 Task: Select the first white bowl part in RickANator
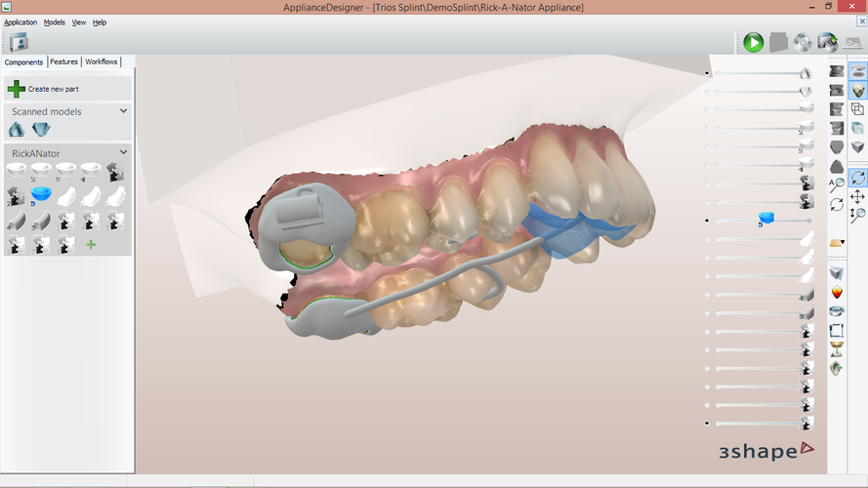(16, 171)
